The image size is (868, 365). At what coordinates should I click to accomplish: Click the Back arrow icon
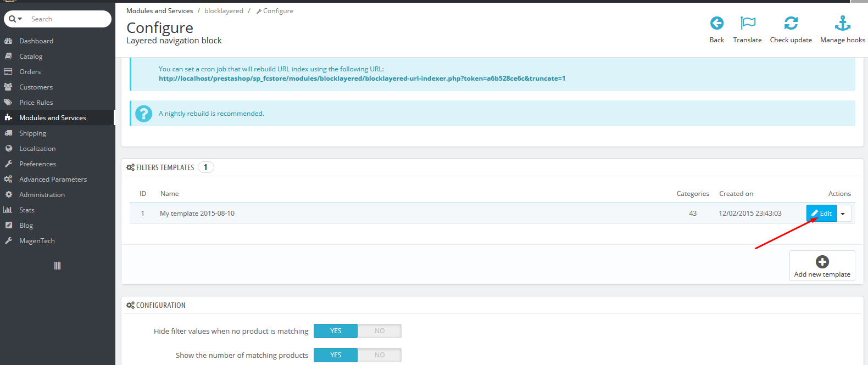(716, 23)
